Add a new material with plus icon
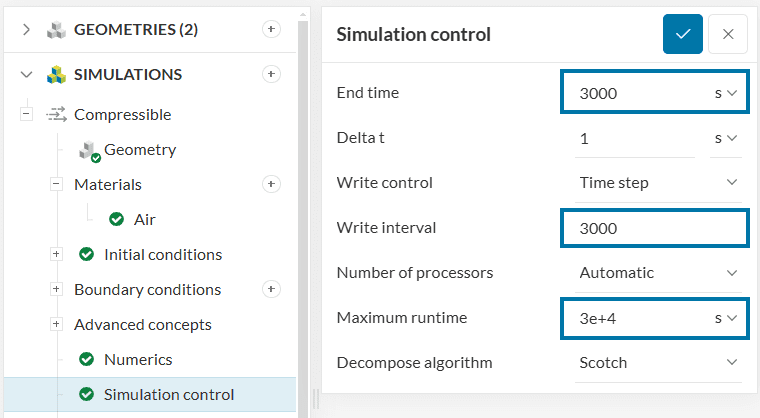760x418 pixels. [x=270, y=184]
